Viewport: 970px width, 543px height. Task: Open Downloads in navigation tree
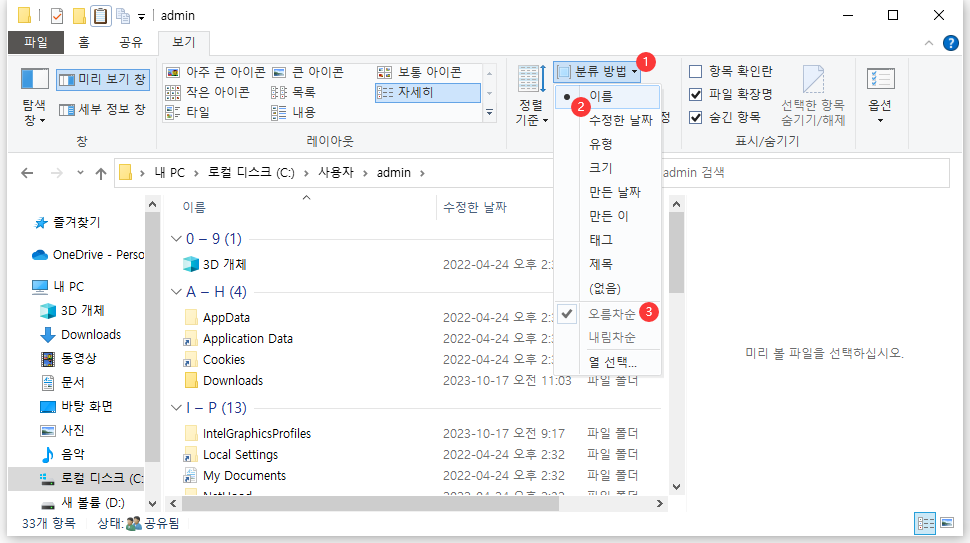click(90, 334)
